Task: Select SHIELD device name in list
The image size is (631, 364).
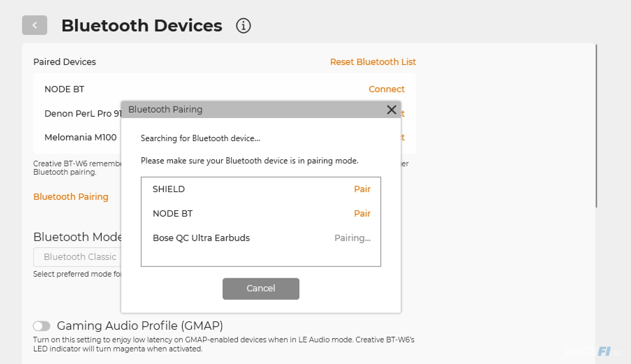Action: point(169,189)
